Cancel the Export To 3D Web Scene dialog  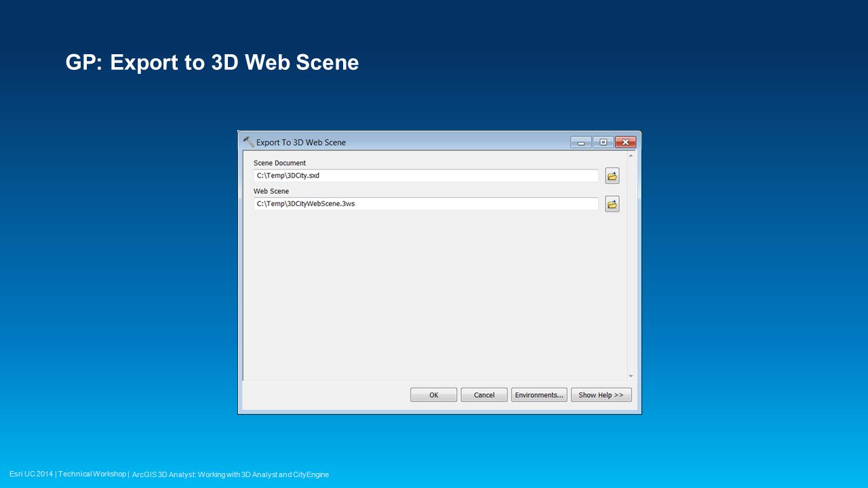point(484,395)
